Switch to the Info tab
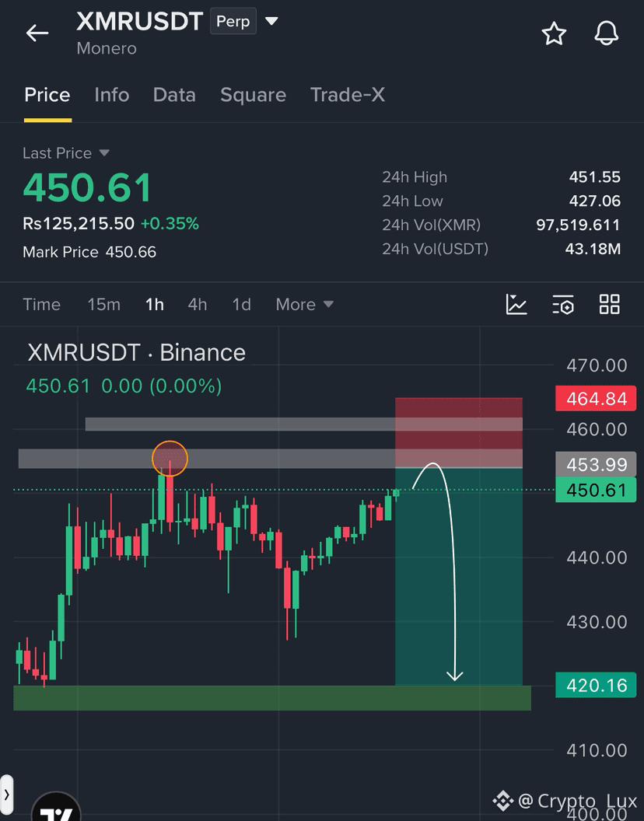The width and height of the screenshot is (644, 821). pyautogui.click(x=112, y=95)
